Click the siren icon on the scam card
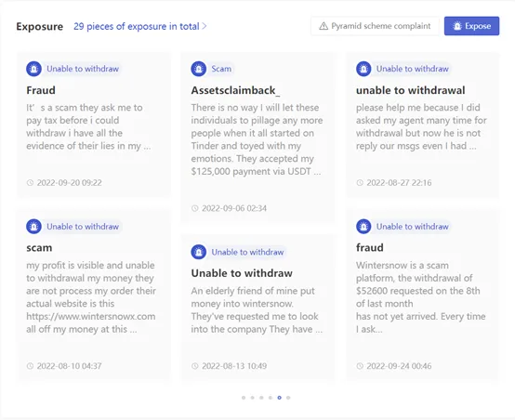Screen dimensions: 515x420 coord(33,227)
